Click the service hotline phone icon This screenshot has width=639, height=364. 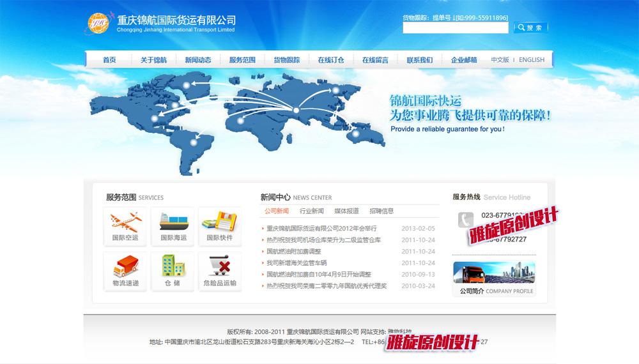click(x=465, y=220)
